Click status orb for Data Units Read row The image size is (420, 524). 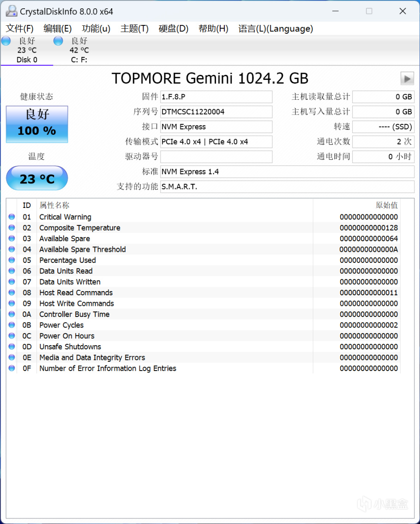[x=12, y=271]
